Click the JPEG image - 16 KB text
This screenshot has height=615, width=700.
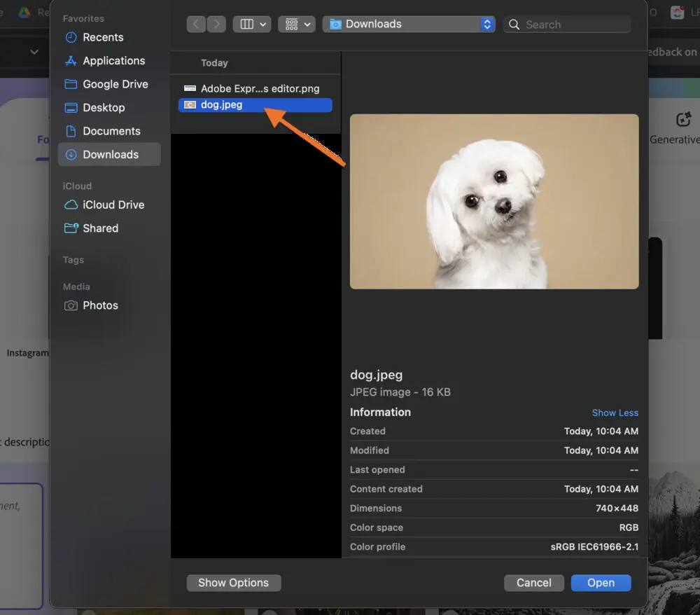click(400, 392)
